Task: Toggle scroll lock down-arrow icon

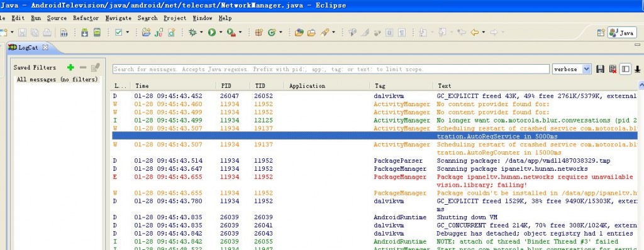Action: 638,69
